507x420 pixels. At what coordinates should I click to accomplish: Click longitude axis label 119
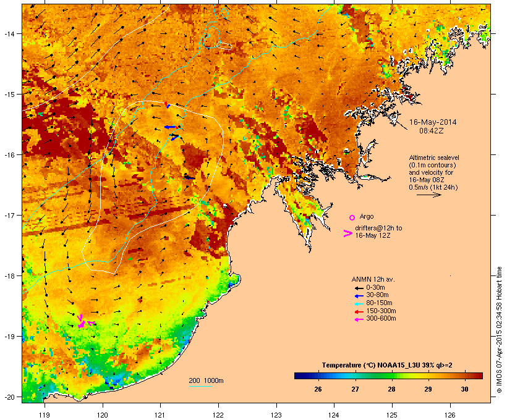[x=45, y=415]
